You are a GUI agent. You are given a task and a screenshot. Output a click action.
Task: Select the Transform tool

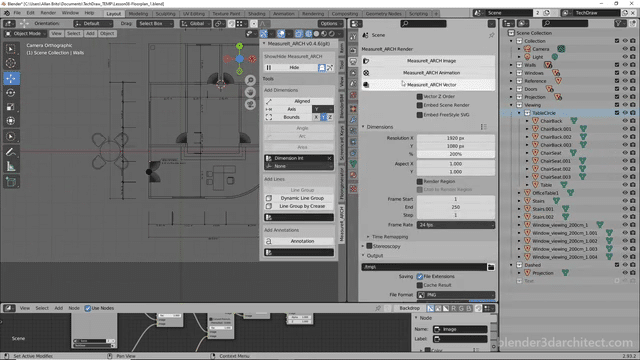(11, 121)
